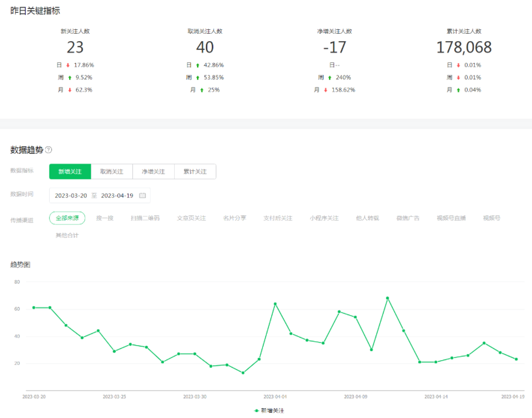Select the 视频号直播 channel filter
532x418 pixels.
451,218
